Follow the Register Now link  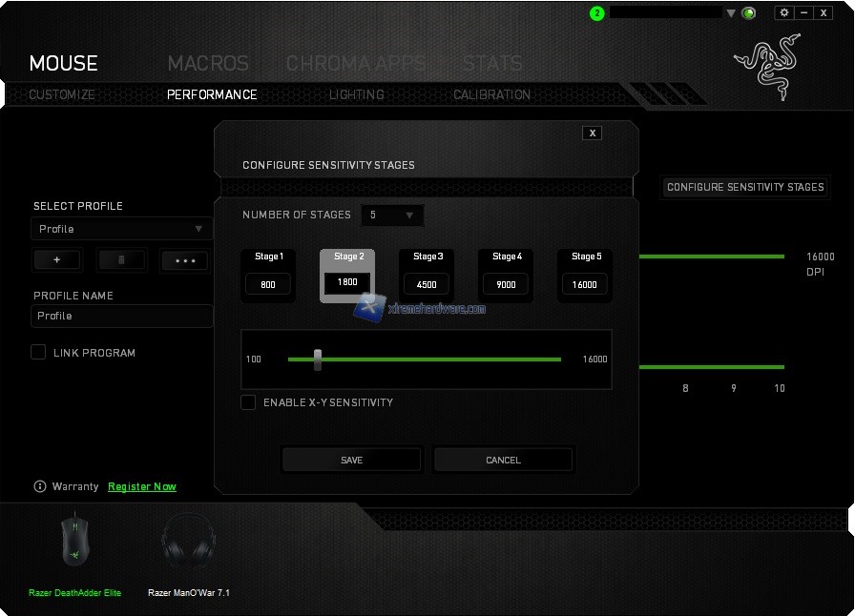tap(142, 486)
